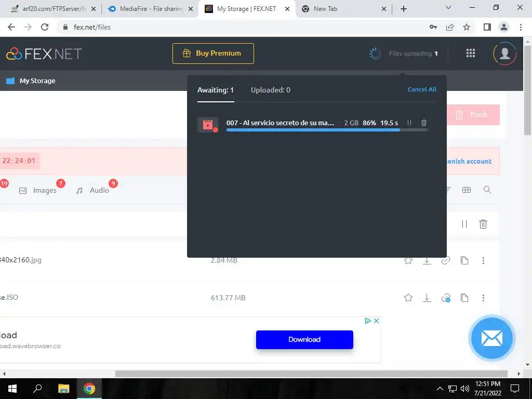Open Chrome profile menu
This screenshot has width=532, height=399.
point(504,27)
